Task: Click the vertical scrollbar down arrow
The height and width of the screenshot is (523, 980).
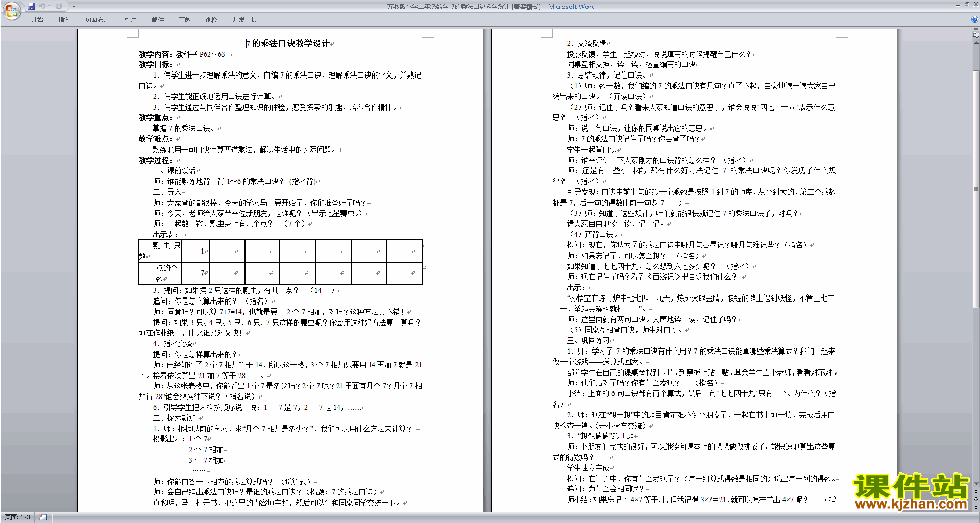Action: (976, 483)
